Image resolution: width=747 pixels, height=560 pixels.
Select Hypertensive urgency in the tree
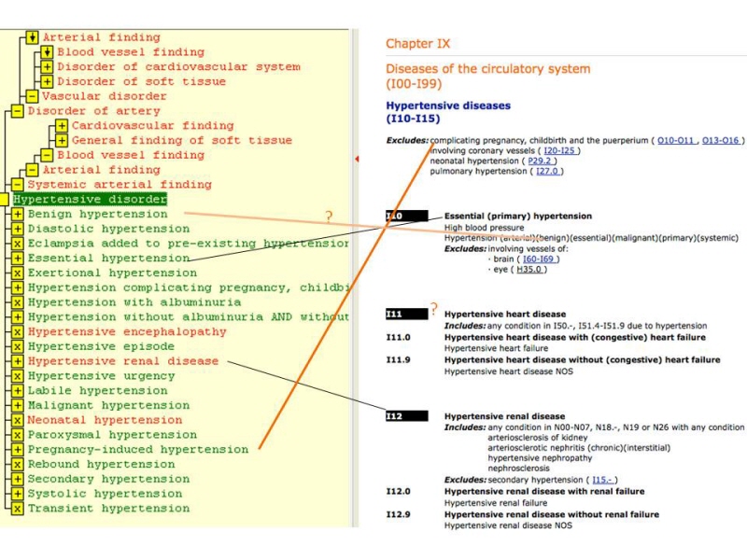point(102,376)
